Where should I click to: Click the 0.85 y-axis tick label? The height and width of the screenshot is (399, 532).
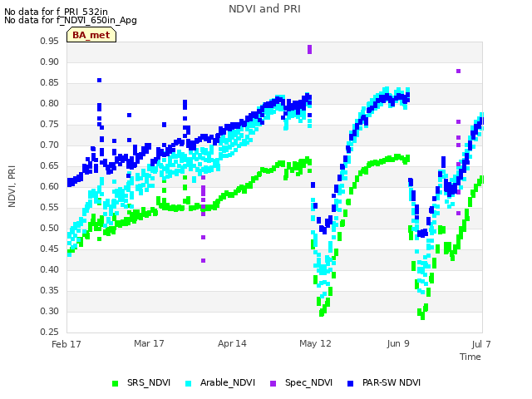pos(49,83)
